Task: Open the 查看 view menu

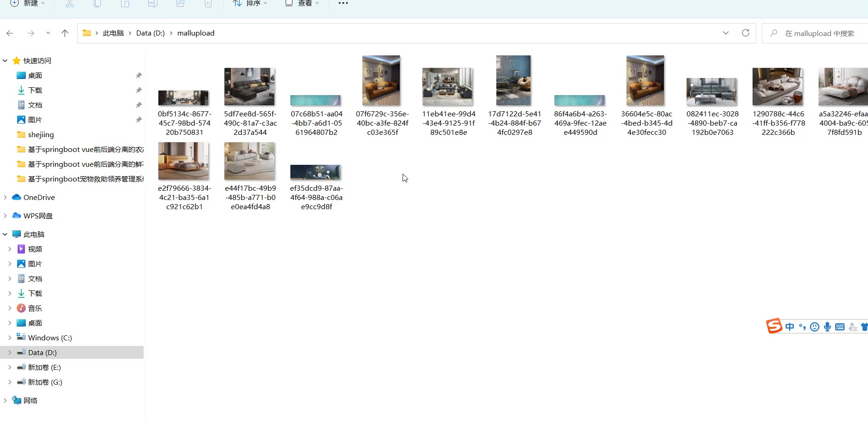Action: click(x=302, y=4)
